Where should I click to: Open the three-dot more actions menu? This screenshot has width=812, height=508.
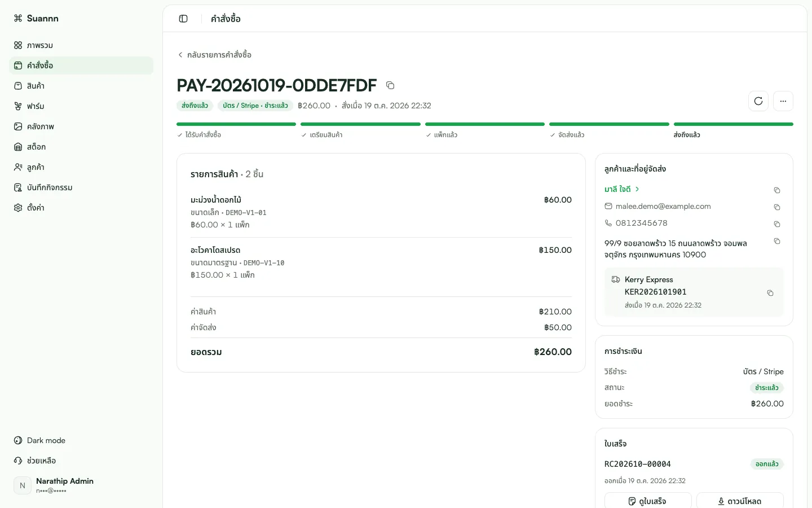[783, 101]
